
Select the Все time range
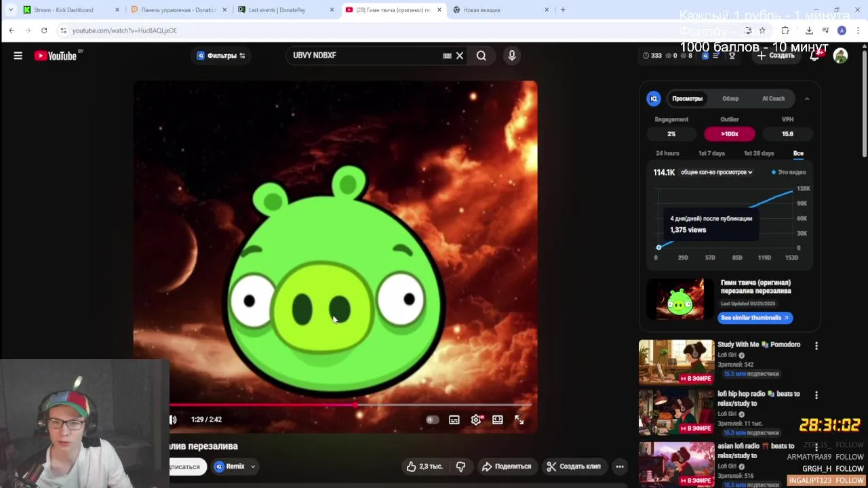point(798,153)
